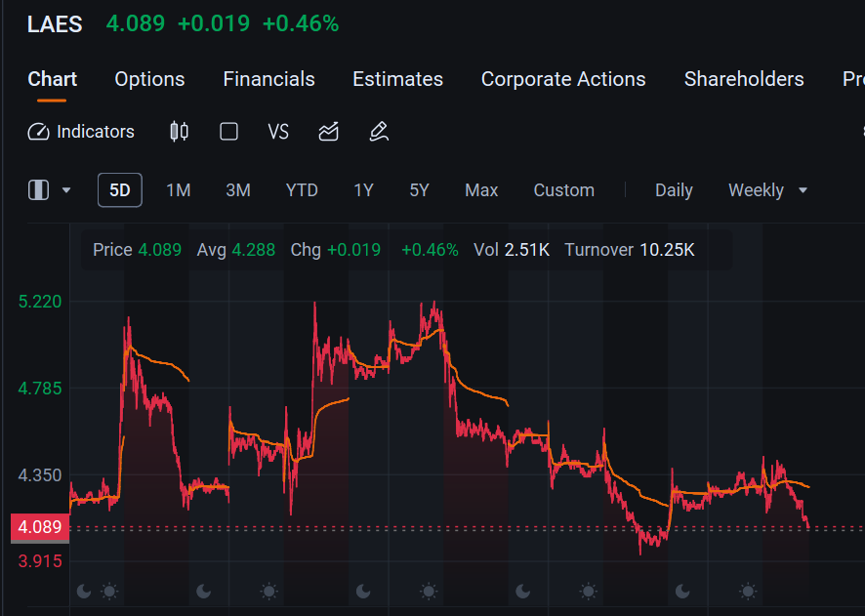Viewport: 865px width, 616px height.
Task: Select the Daily interval button
Action: point(674,190)
